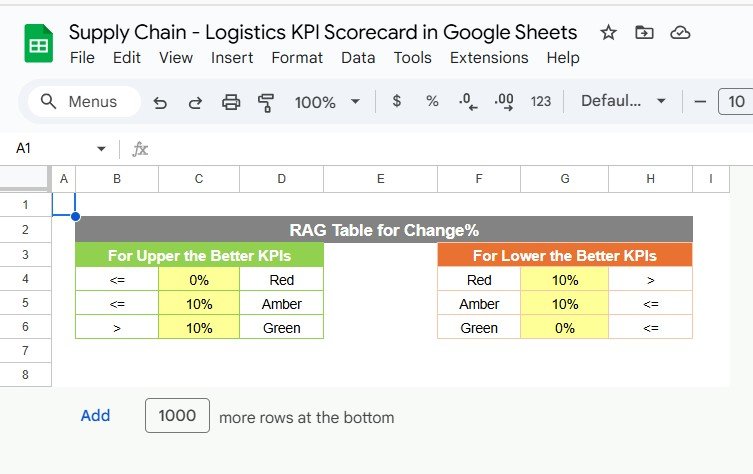Click the undo arrow
Image resolution: width=753 pixels, height=474 pixels.
click(x=160, y=102)
